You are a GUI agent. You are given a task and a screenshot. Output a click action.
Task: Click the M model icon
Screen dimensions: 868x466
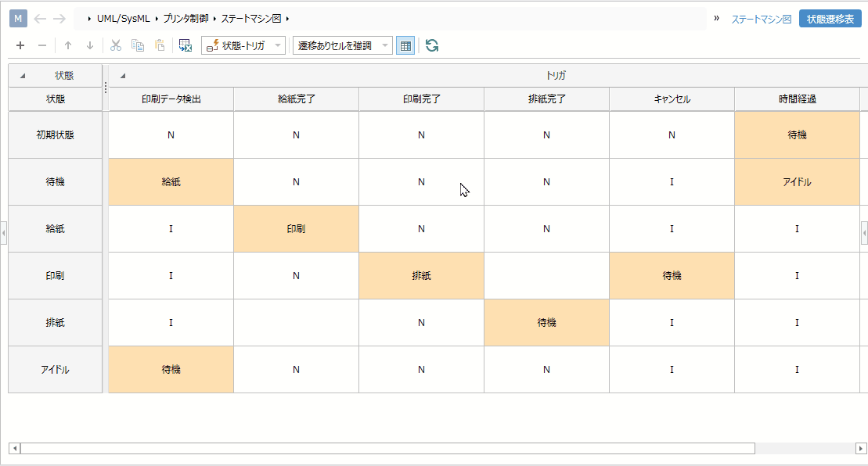pos(18,18)
